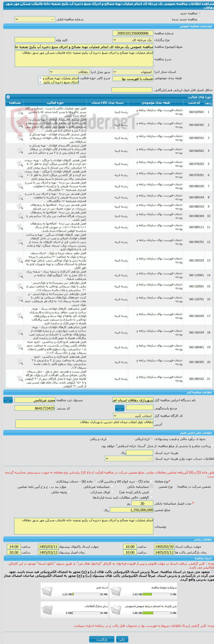The height and width of the screenshot is (644, 214).
Task: Open the سایر مدارک/اطلاعات folder icon
Action: point(47,609)
